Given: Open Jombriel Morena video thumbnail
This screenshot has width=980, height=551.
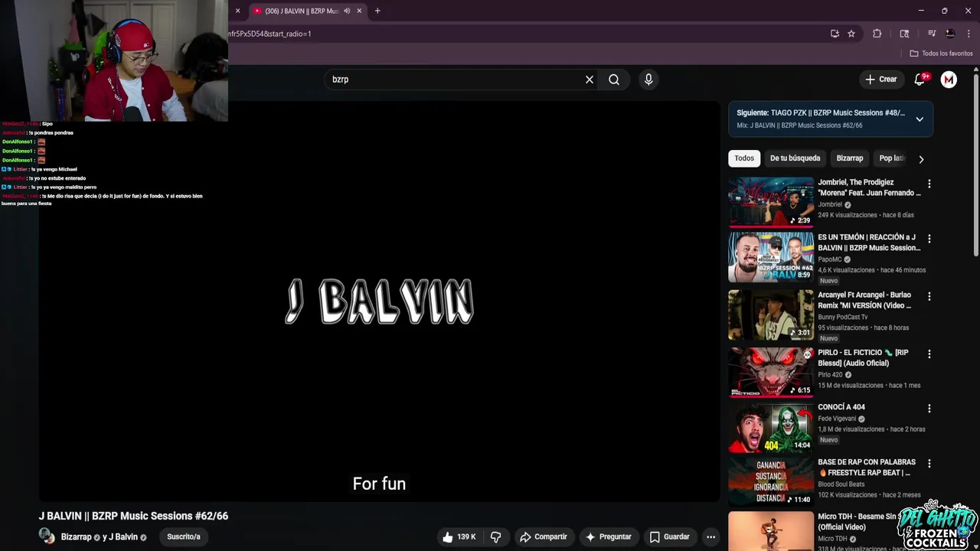Looking at the screenshot, I should click(771, 202).
